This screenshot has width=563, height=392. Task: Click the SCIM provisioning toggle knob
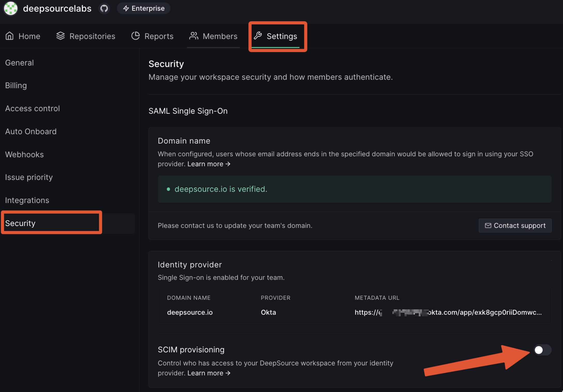pyautogui.click(x=538, y=350)
